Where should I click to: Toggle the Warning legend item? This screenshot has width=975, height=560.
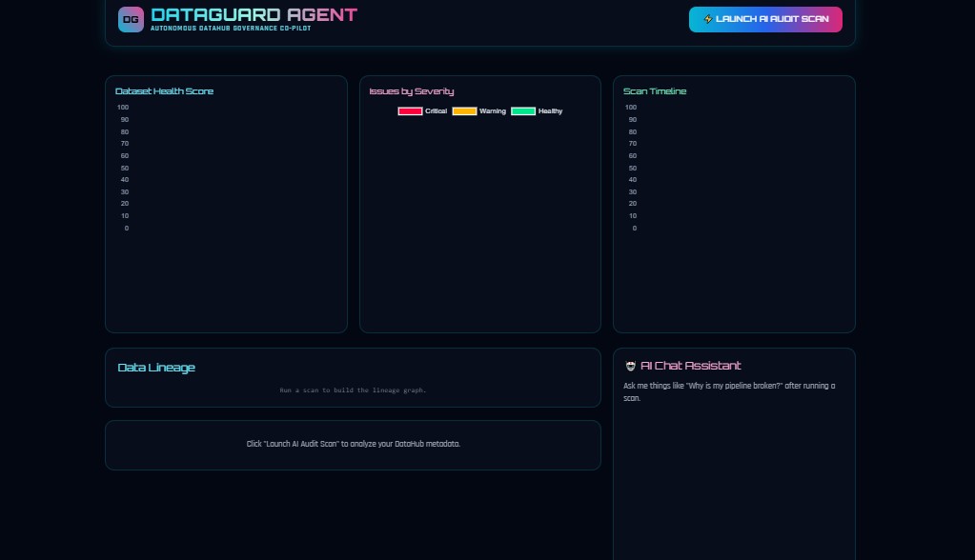coord(478,111)
